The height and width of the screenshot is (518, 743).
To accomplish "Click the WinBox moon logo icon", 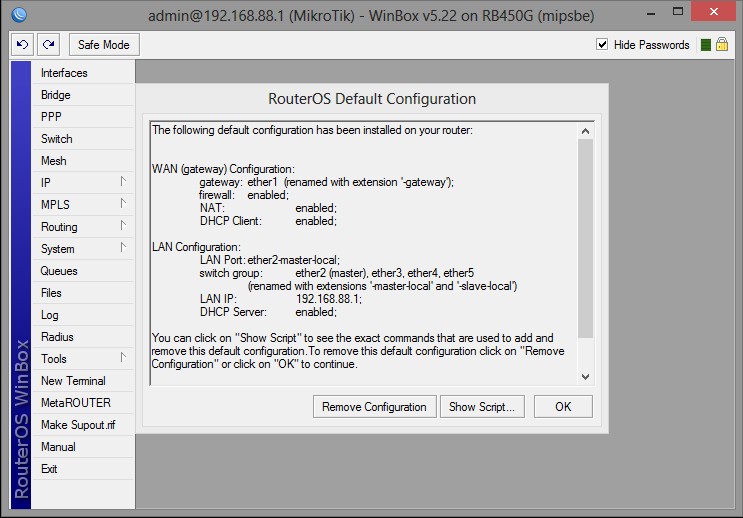I will point(19,15).
